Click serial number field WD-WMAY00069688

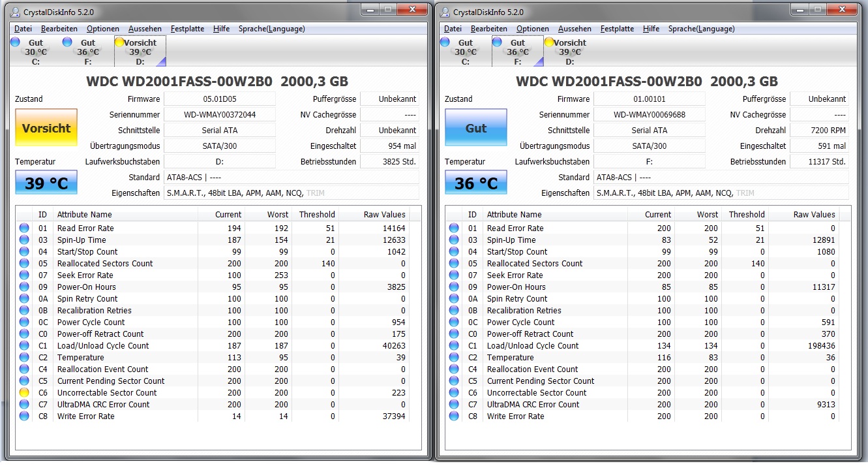[x=650, y=114]
